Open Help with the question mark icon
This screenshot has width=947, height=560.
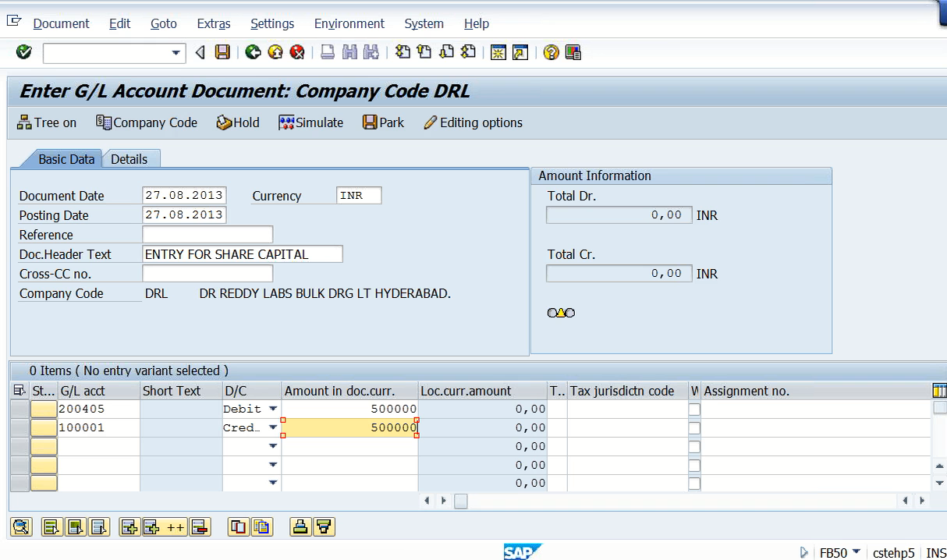tap(552, 52)
